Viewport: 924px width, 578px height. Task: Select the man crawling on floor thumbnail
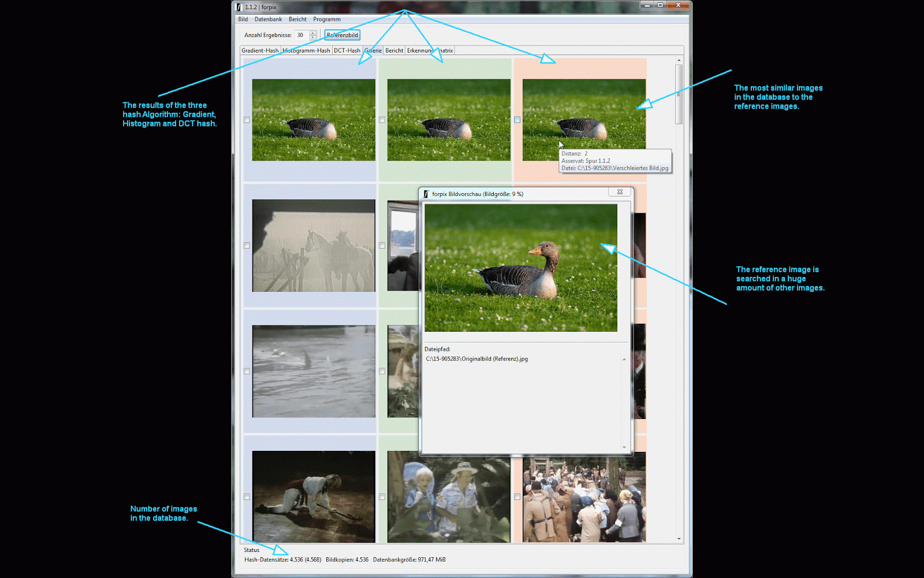tap(314, 497)
